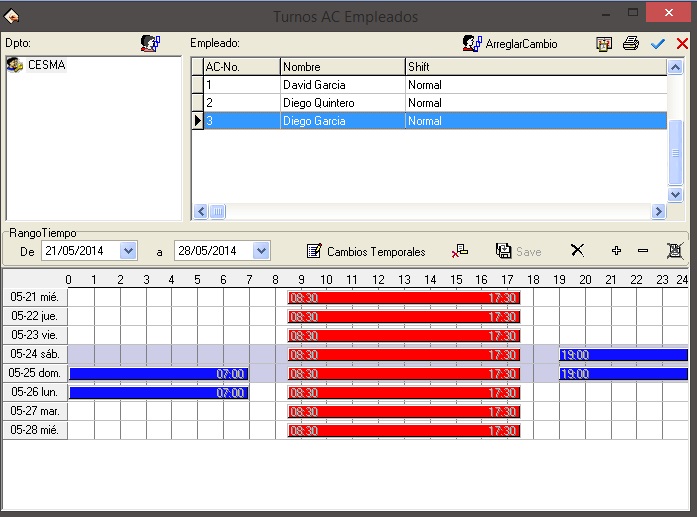The width and height of the screenshot is (697, 517).
Task: Open the start date 21/05/2014 dropdown
Action: (128, 251)
